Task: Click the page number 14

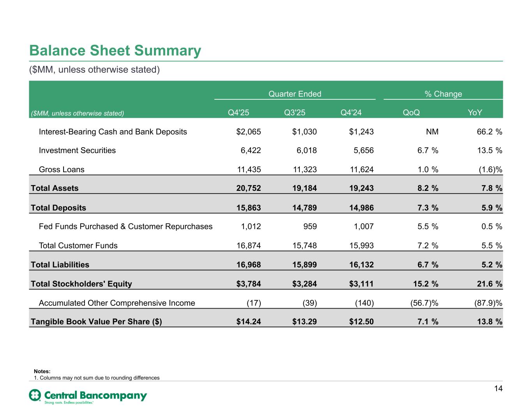Action: tap(498, 388)
